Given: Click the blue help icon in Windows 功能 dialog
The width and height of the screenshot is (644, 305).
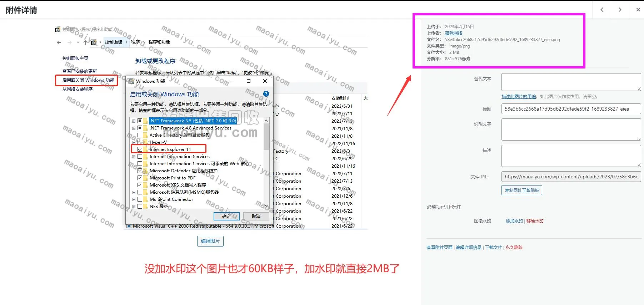Looking at the screenshot, I should click(266, 94).
